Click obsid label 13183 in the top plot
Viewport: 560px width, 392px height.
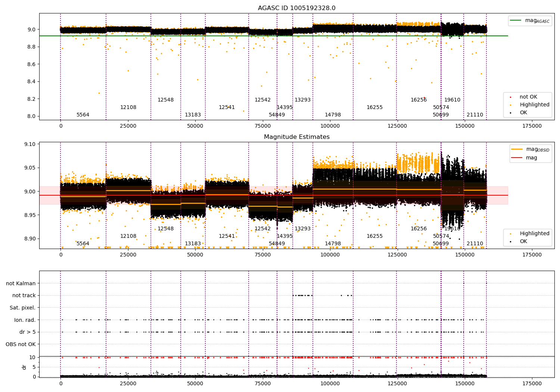click(193, 115)
